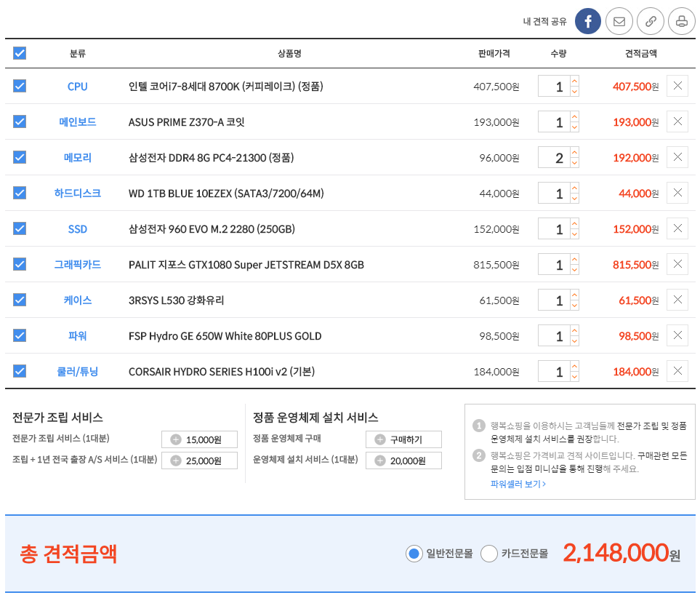Share the estimate by email icon

[x=619, y=21]
